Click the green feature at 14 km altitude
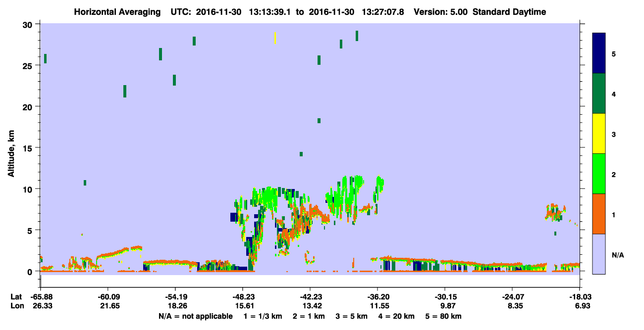 pyautogui.click(x=301, y=154)
